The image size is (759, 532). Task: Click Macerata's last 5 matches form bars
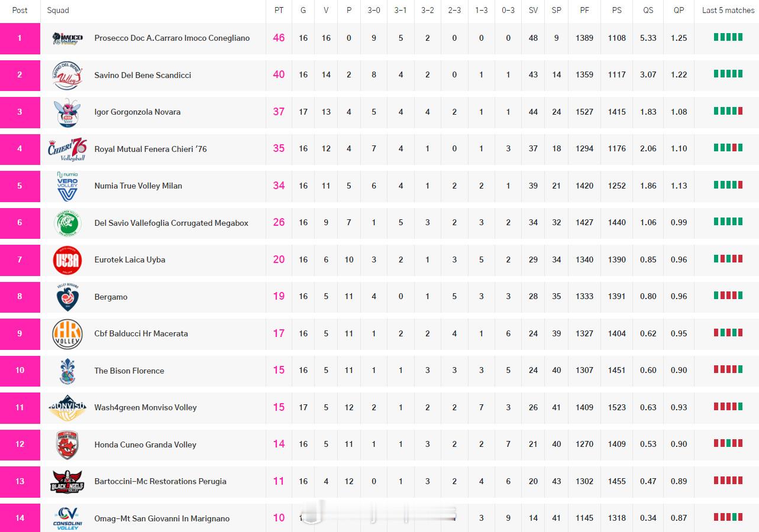tap(728, 332)
